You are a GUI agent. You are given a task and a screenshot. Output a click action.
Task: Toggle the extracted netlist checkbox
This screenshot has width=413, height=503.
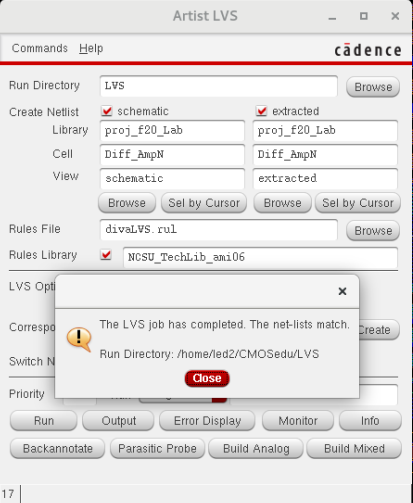pyautogui.click(x=262, y=111)
